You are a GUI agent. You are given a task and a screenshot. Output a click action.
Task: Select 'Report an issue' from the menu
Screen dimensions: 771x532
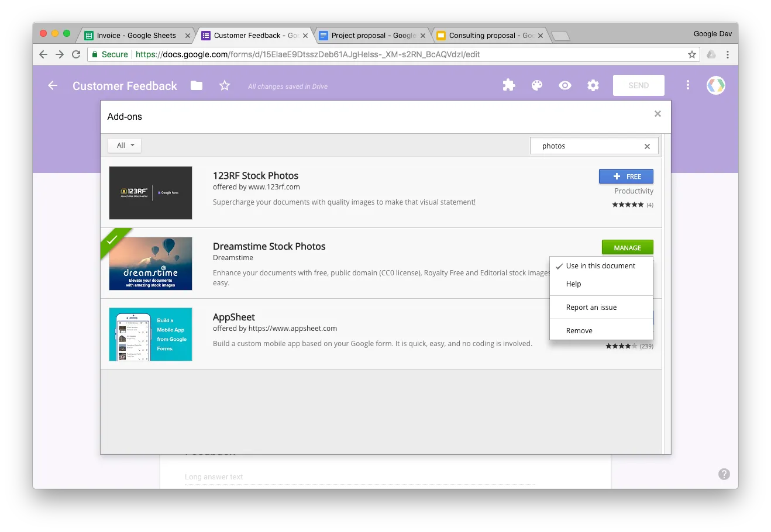[x=591, y=307]
